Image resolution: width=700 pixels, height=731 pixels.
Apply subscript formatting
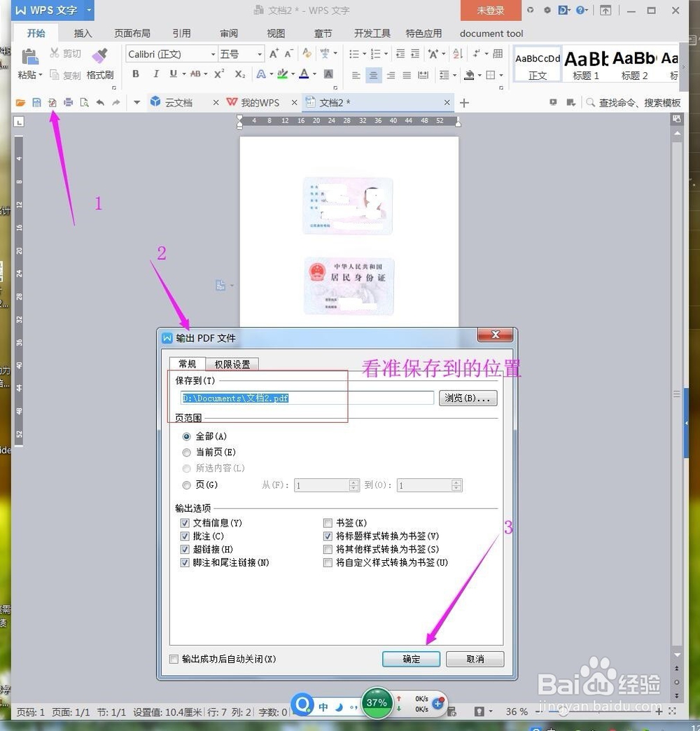[239, 74]
